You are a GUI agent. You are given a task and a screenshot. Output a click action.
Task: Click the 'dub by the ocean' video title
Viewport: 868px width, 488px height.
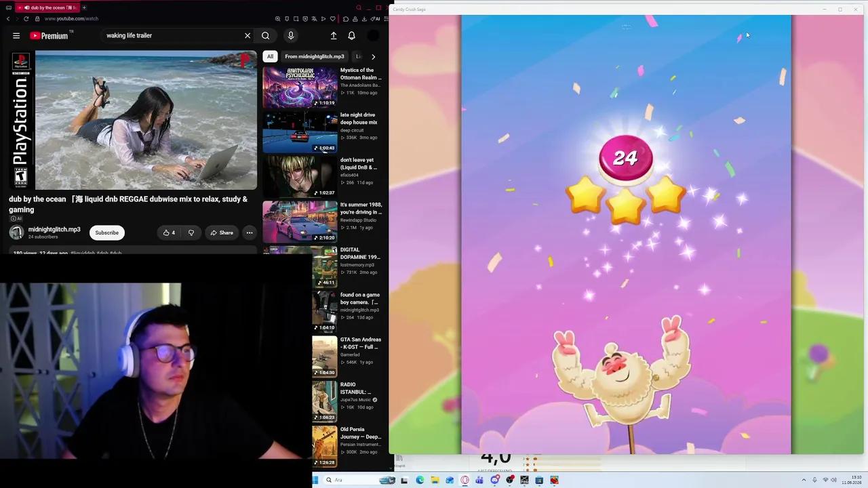[128, 205]
